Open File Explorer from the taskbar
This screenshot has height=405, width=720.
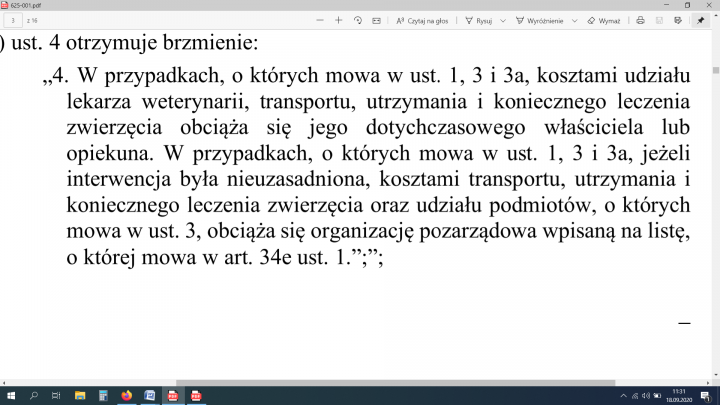pyautogui.click(x=80, y=395)
